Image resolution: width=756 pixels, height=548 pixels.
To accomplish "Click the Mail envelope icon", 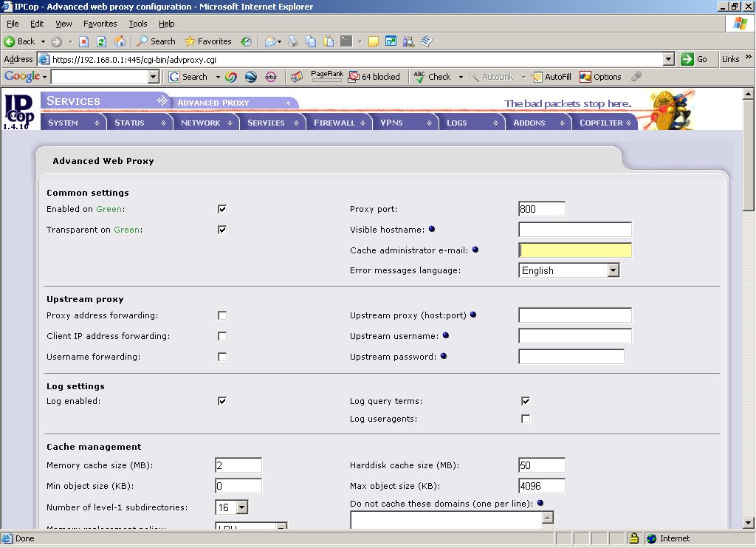I will click(270, 41).
